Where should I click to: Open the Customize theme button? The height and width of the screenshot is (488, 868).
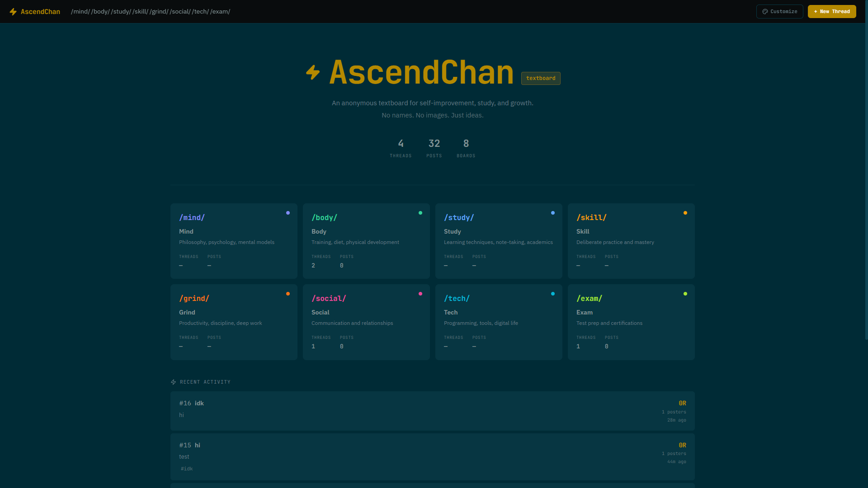779,12
